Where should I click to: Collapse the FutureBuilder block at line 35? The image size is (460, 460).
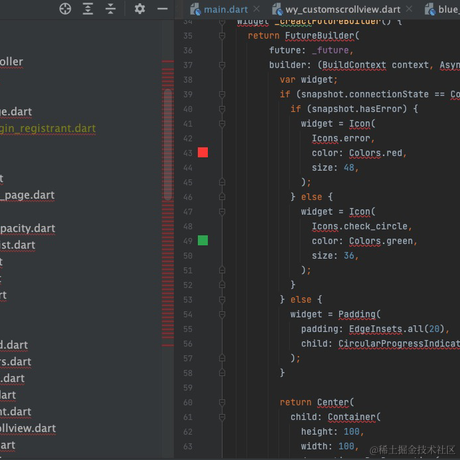coord(222,35)
